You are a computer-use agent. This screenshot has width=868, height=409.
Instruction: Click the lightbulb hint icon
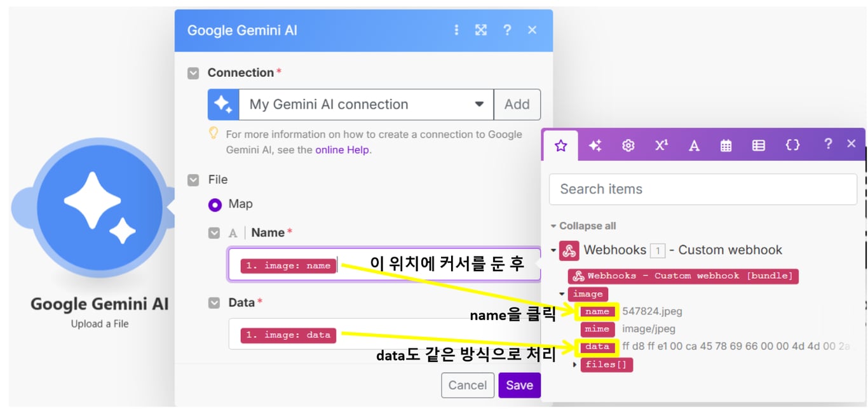(x=214, y=134)
